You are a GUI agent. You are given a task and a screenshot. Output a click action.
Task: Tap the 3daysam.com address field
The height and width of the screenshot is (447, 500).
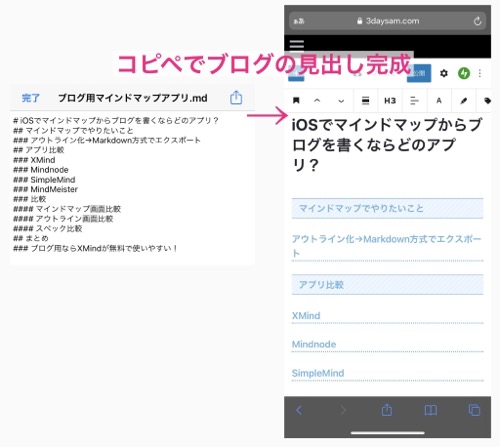click(x=387, y=21)
